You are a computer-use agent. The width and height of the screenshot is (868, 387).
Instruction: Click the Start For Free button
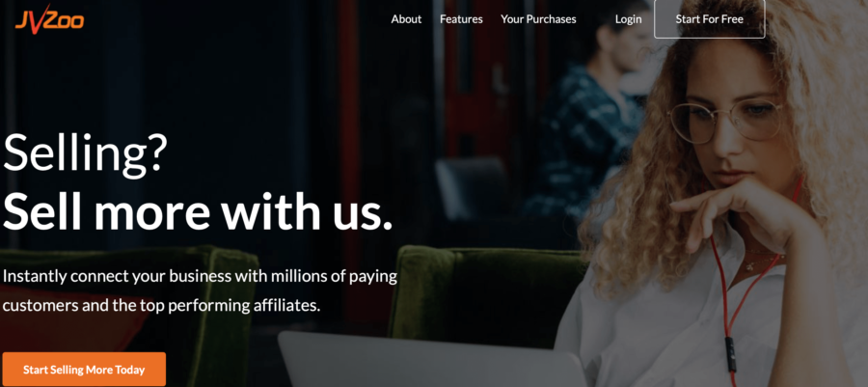tap(709, 19)
